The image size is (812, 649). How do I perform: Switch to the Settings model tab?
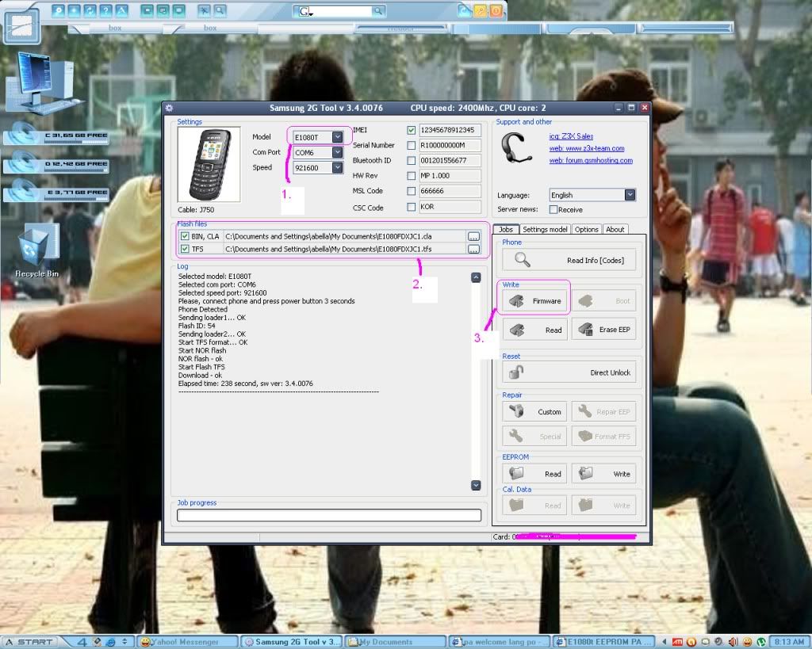[545, 230]
